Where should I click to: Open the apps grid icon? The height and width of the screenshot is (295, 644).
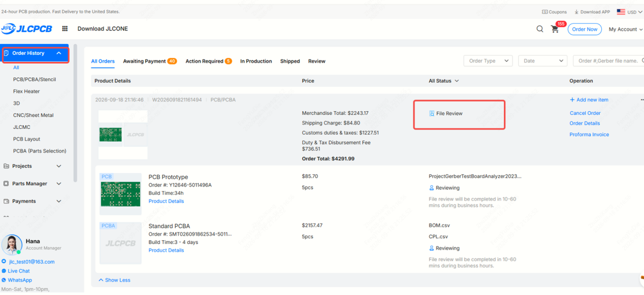65,29
